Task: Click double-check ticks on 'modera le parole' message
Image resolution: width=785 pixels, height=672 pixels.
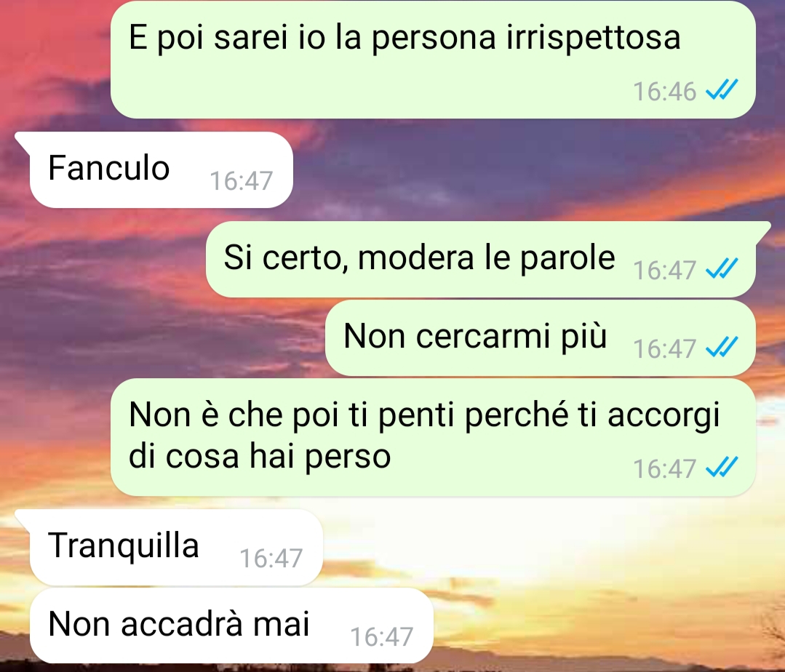Action: coord(722,268)
